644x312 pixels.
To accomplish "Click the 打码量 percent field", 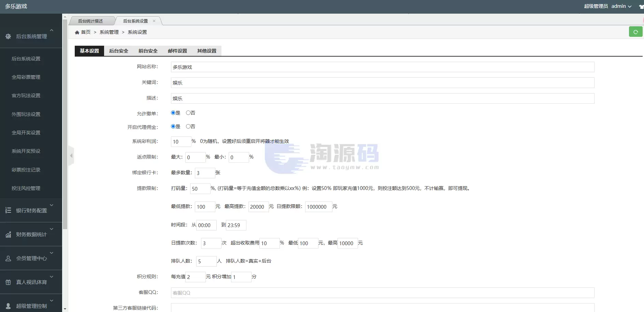I will point(200,189).
